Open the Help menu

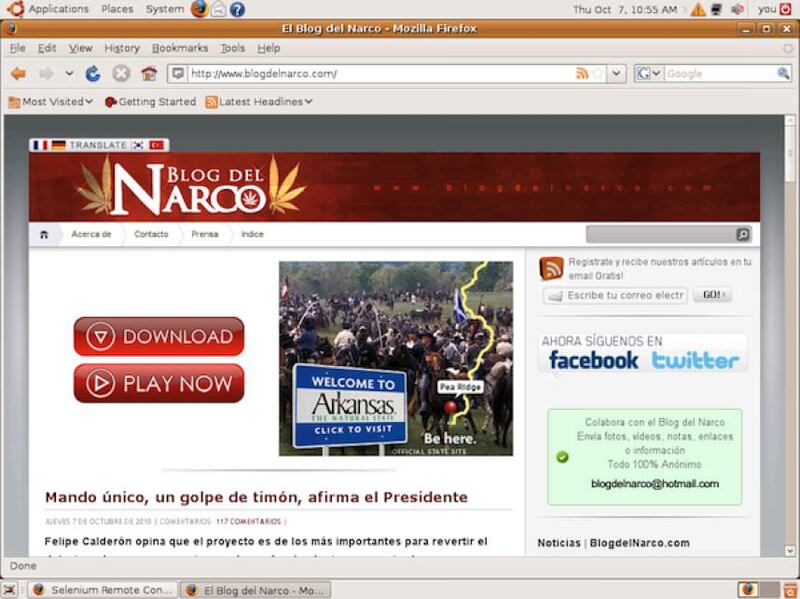point(269,48)
